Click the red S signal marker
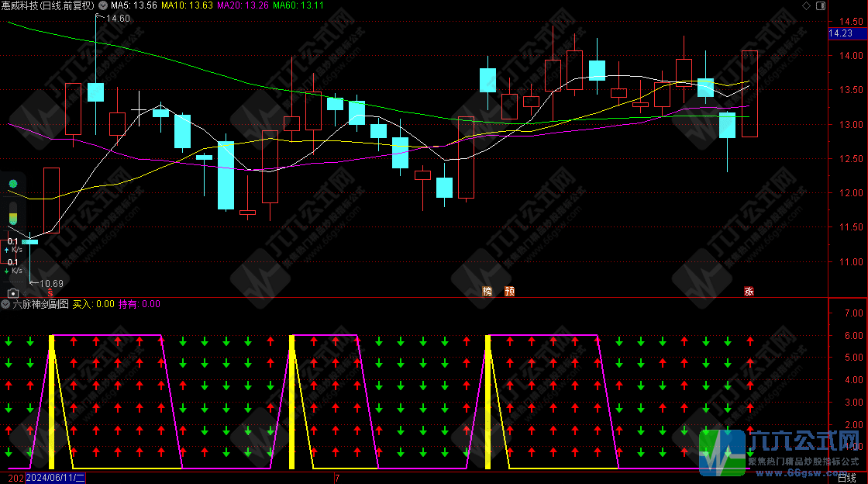This screenshot has height=484, width=868. pyautogui.click(x=51, y=292)
